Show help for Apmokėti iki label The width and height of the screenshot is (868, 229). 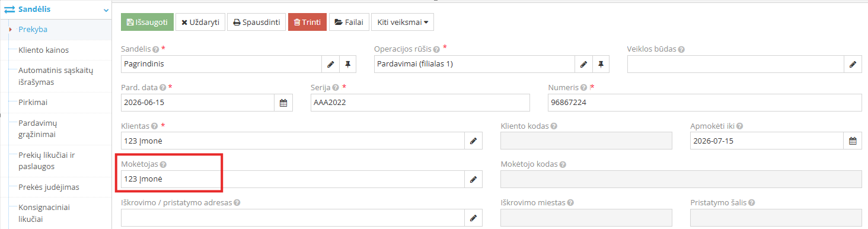pyautogui.click(x=740, y=126)
